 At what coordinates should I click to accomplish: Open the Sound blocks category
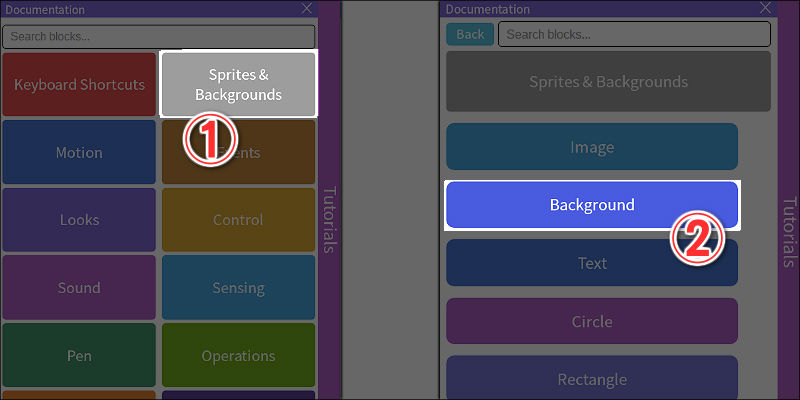[x=79, y=287]
